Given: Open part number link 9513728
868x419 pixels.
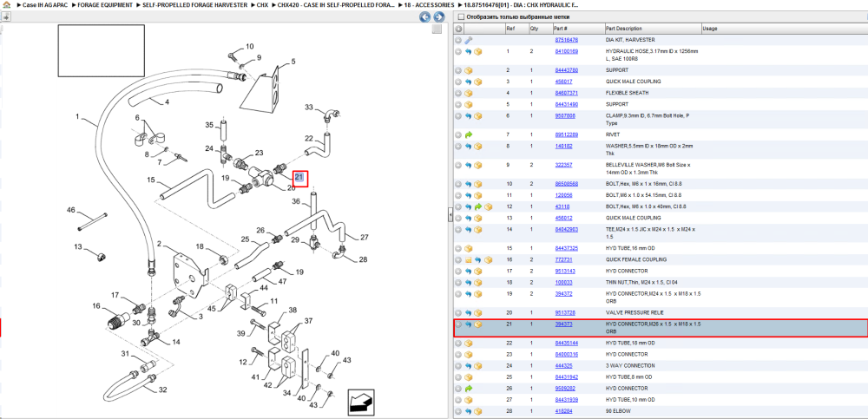Looking at the screenshot, I should click(x=565, y=312).
